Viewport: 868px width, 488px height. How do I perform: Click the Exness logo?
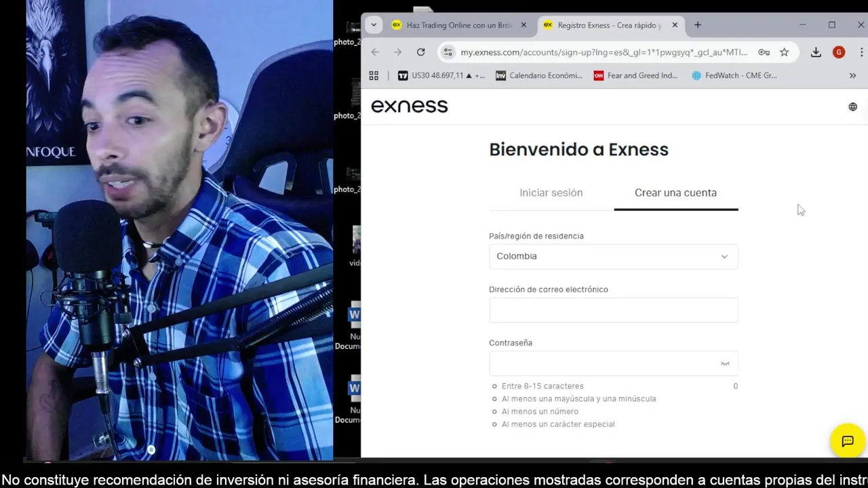(x=410, y=106)
